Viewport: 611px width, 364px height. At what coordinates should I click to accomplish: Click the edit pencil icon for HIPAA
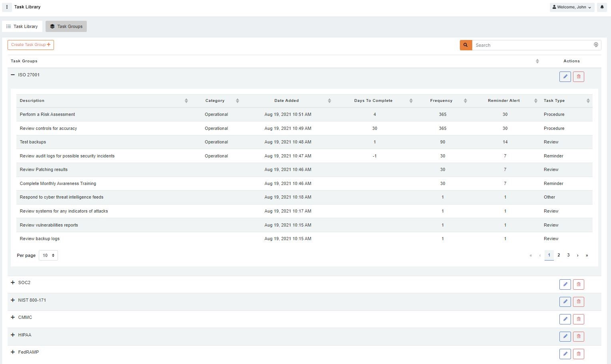(565, 336)
